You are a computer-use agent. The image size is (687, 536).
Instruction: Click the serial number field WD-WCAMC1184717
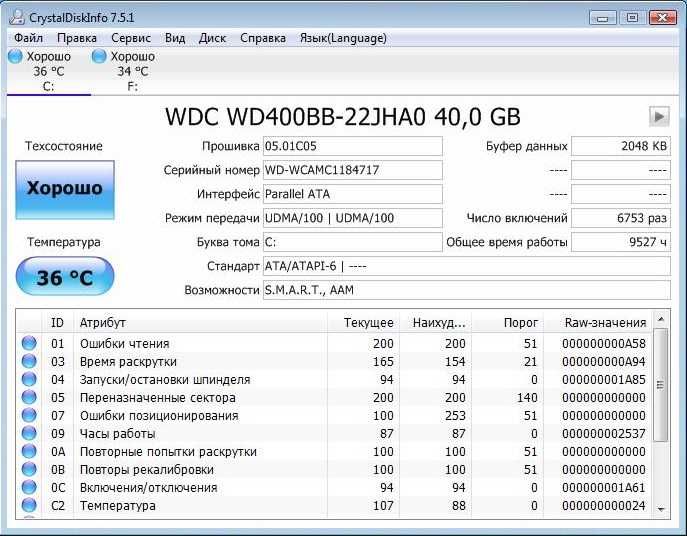(352, 170)
